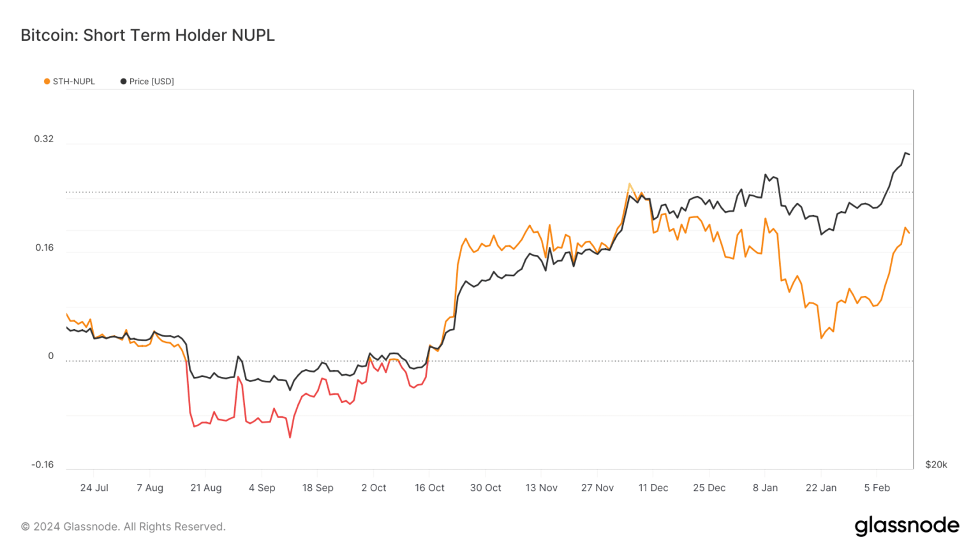Image resolution: width=980 pixels, height=551 pixels.
Task: Click the 0.16 y-axis label
Action: [45, 247]
